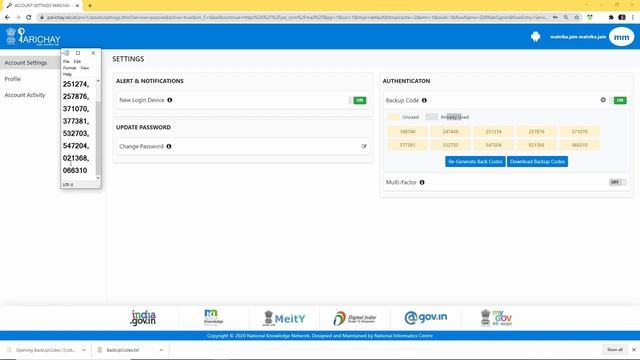Click the Re-Generate Back Codes button

tap(475, 162)
